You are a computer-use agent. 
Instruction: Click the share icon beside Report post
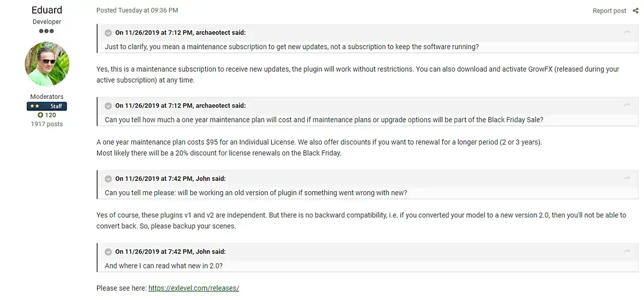click(x=635, y=11)
